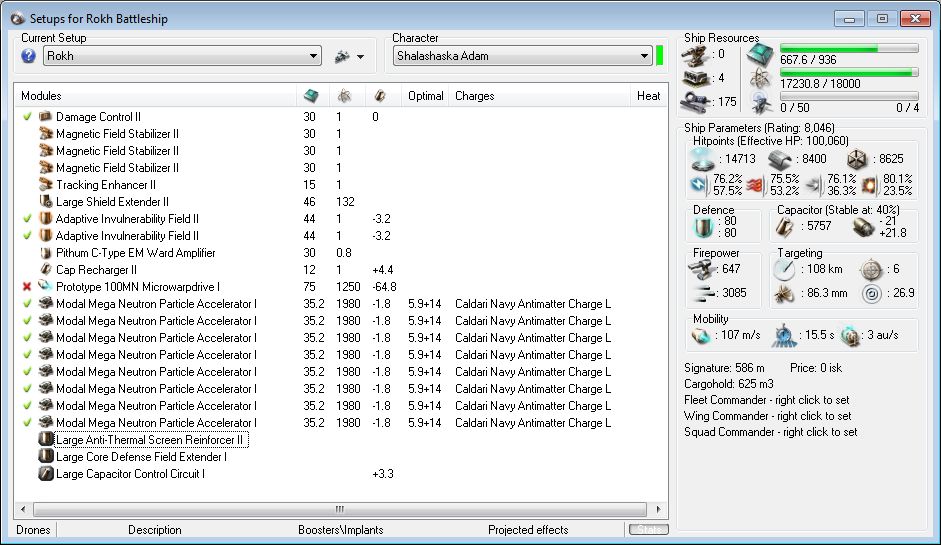Click the Cargohold: 625 m3 text
The width and height of the screenshot is (941, 545).
[x=729, y=384]
